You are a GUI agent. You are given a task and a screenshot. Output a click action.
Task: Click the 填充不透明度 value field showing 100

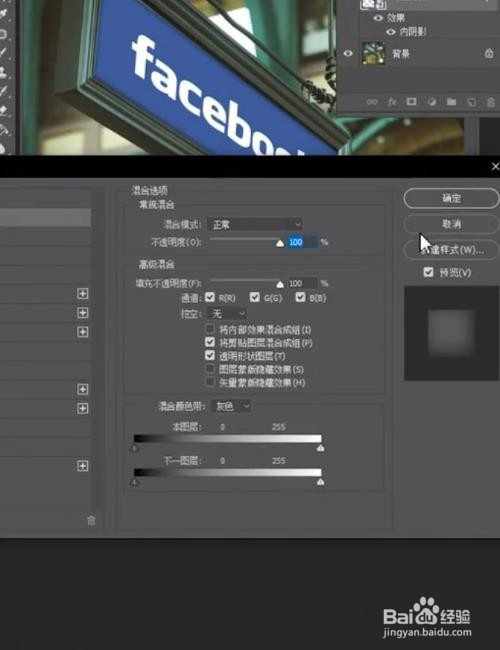click(303, 283)
